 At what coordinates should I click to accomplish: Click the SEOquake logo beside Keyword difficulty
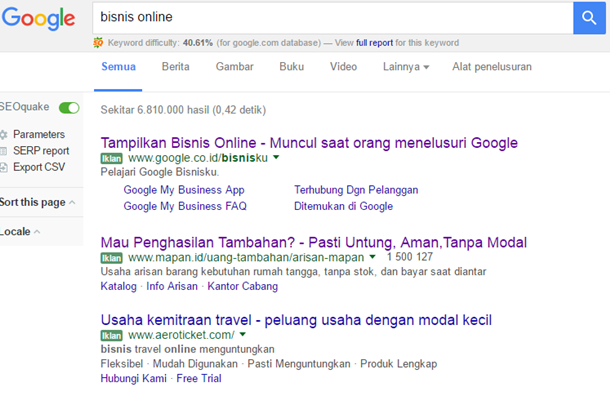coord(98,42)
